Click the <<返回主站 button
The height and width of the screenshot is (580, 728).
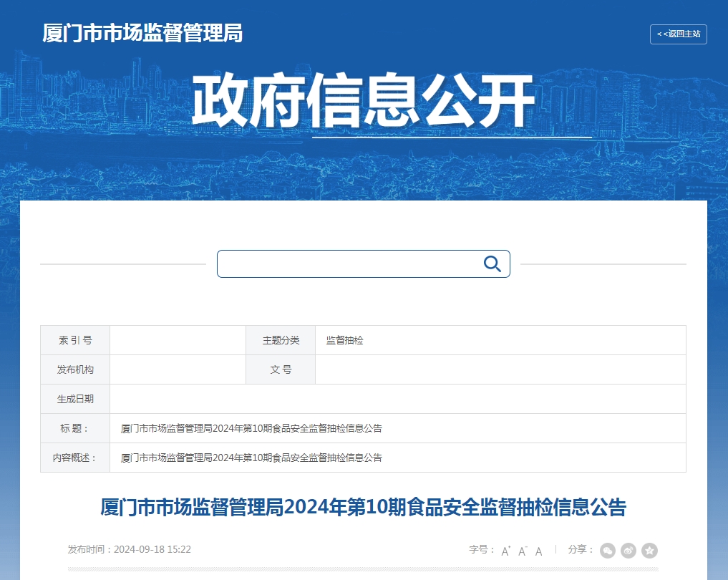pyautogui.click(x=679, y=34)
